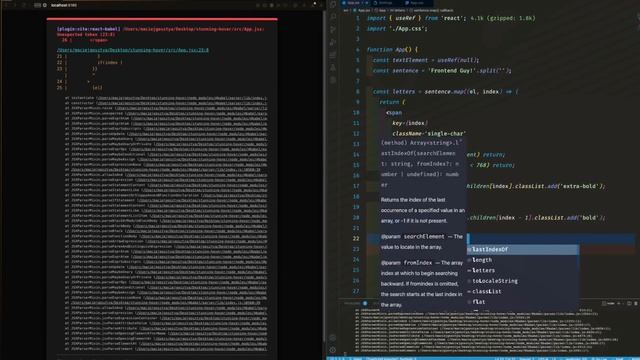Pick flat from the autocomplete list

(523, 302)
